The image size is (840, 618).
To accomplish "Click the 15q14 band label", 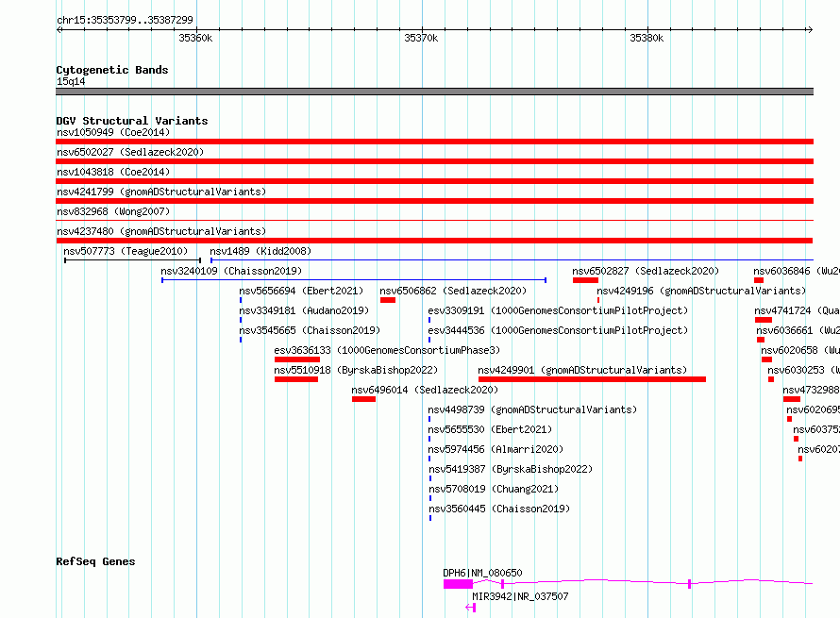I will coord(71,81).
